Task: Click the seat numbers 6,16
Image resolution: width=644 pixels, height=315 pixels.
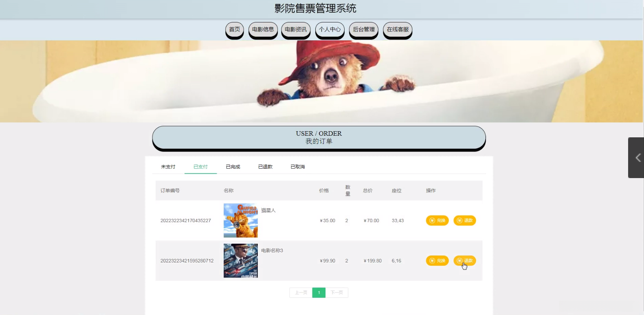Action: click(396, 261)
